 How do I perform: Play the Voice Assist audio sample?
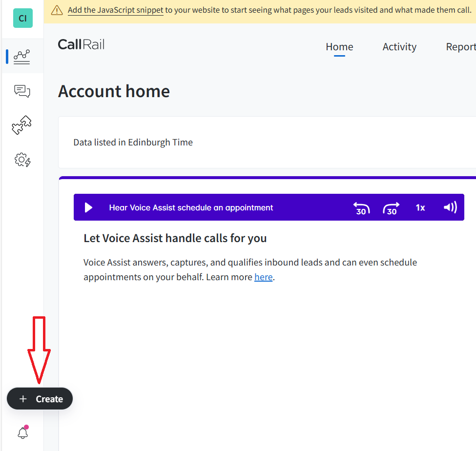coord(88,207)
